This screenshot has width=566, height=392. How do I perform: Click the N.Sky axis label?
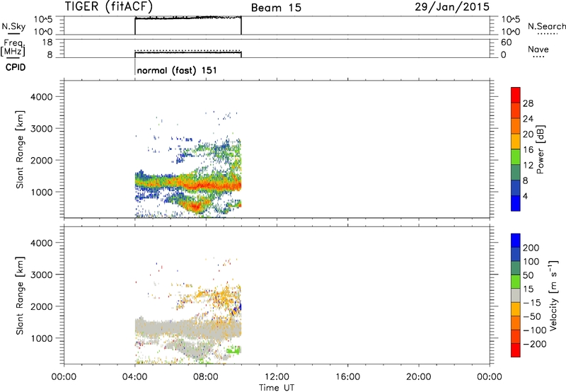(13, 26)
